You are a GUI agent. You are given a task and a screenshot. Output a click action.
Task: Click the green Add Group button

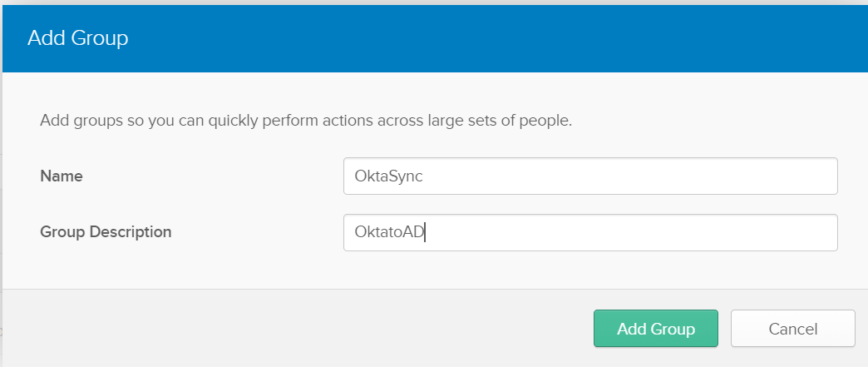coord(655,329)
